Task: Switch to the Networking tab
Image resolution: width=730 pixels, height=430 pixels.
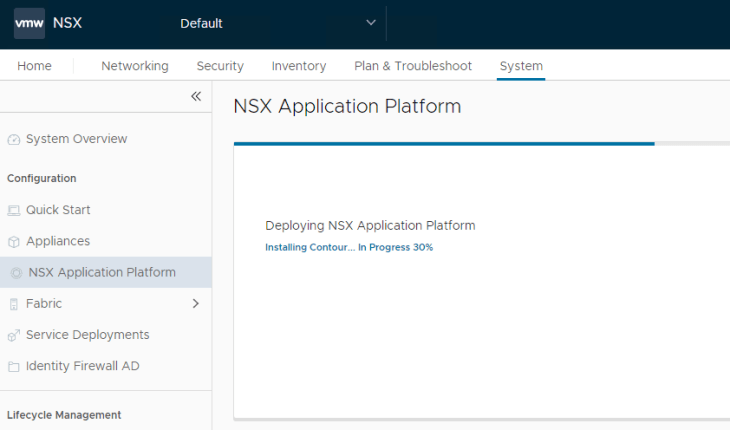Action: 135,66
